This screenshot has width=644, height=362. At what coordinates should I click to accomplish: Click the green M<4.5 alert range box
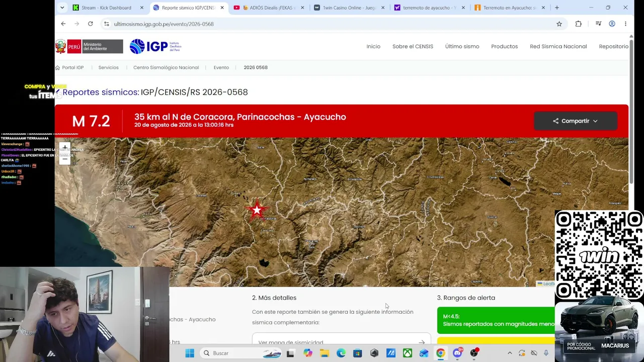496,320
